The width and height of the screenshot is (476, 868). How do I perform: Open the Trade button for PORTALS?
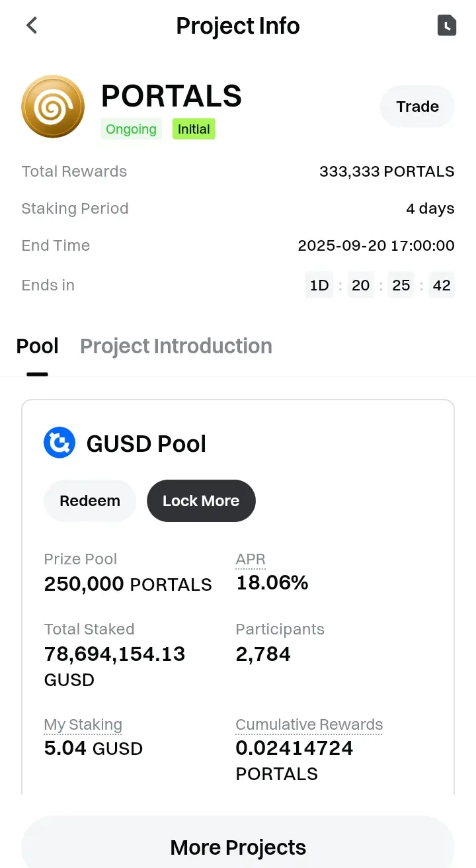click(x=417, y=107)
